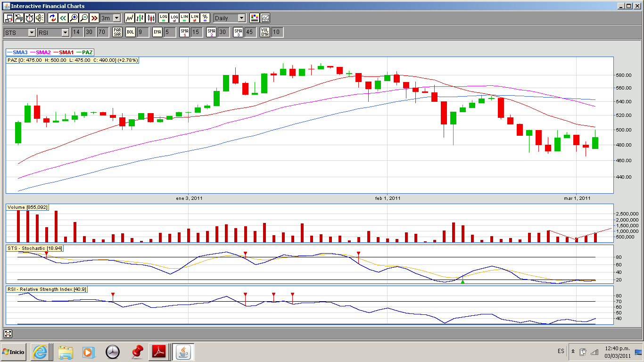Viewport: 644px width, 362px height.
Task: Switch to line chart style
Action: (129, 18)
